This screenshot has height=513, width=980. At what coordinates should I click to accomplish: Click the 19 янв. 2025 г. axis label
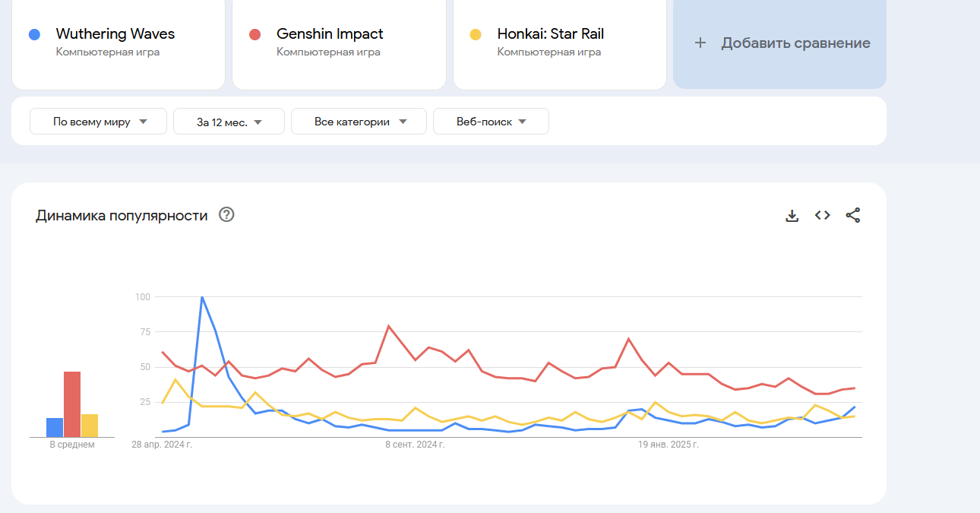[x=668, y=445]
